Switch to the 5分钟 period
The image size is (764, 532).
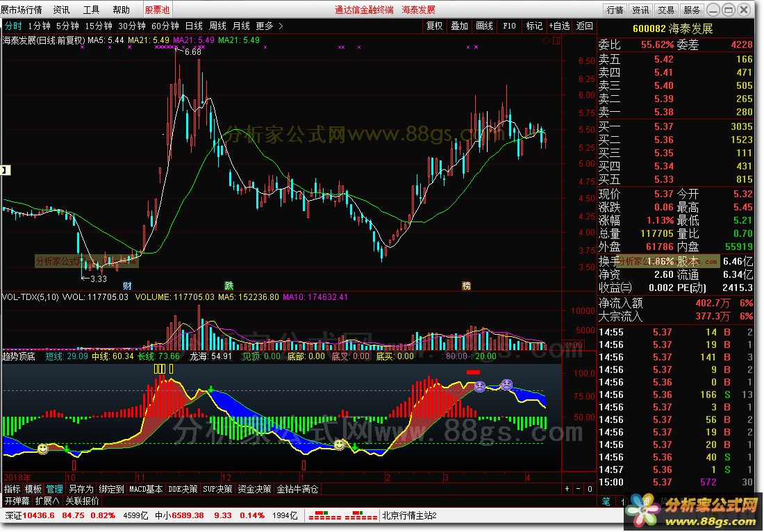pos(67,26)
